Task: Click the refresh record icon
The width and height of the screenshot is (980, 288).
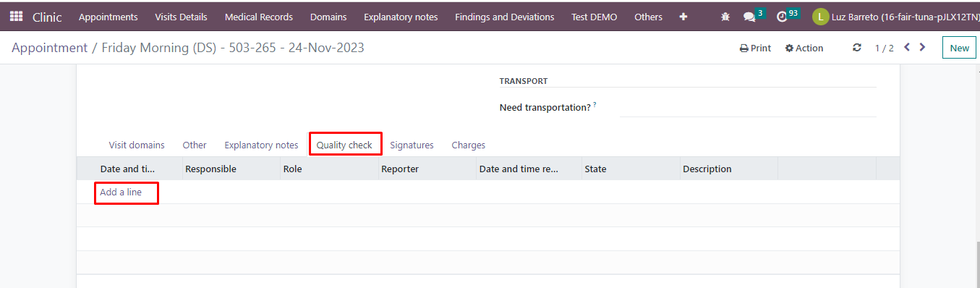Action: 857,48
